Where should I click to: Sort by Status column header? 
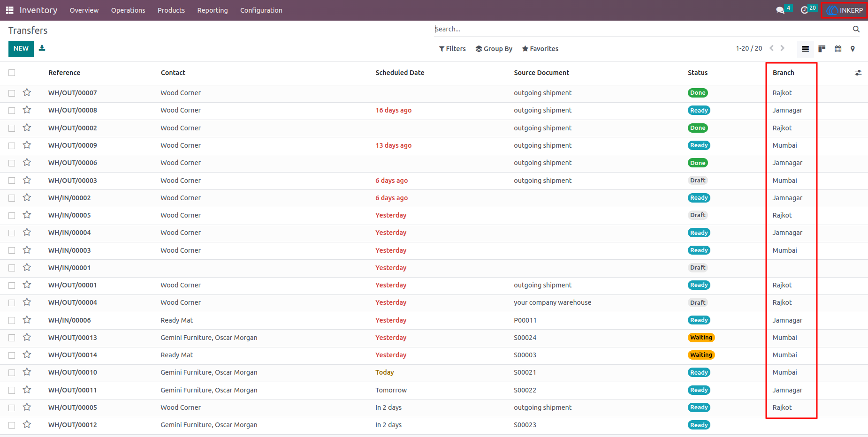pyautogui.click(x=698, y=73)
